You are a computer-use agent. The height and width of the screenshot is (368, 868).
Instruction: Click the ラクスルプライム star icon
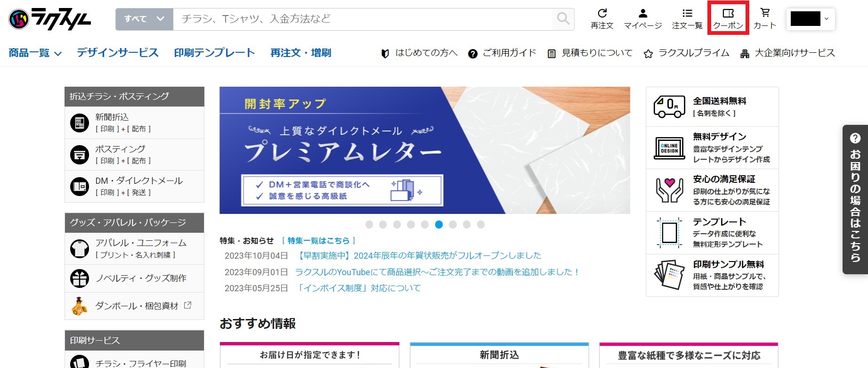(649, 54)
